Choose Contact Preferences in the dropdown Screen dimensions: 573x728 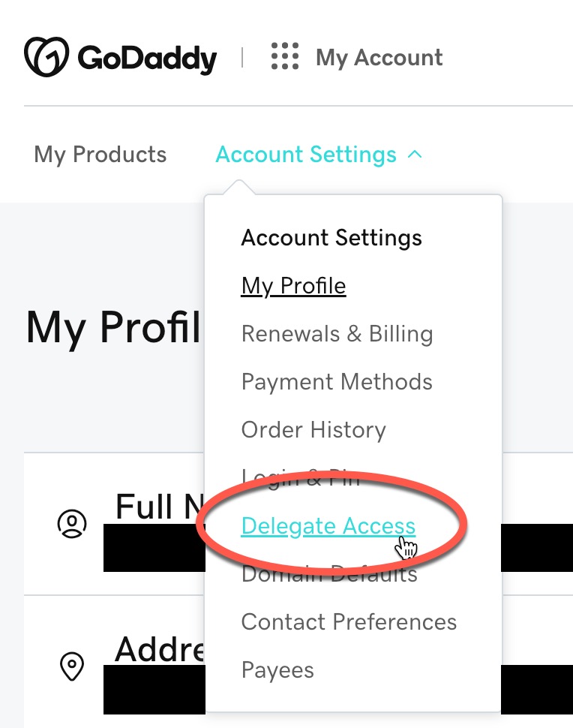click(349, 621)
